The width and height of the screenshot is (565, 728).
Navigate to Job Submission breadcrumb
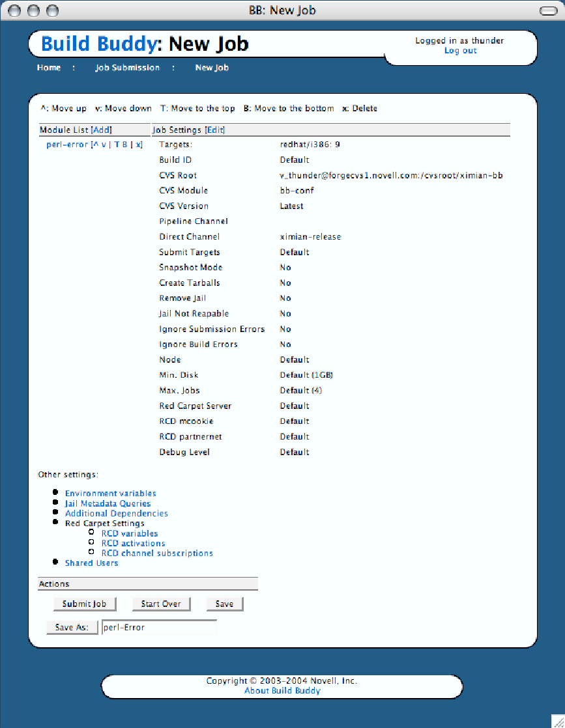click(x=127, y=68)
